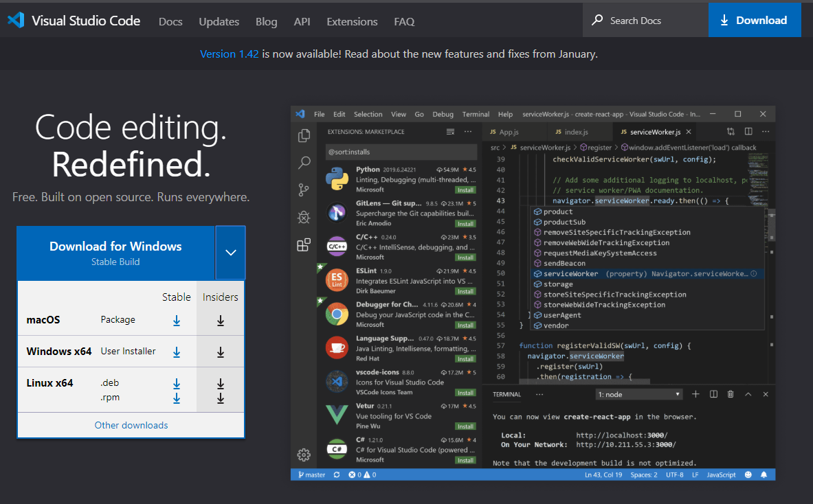Click the search magnifier icon in Search Docs
Image resolution: width=813 pixels, height=504 pixels.
pyautogui.click(x=597, y=20)
